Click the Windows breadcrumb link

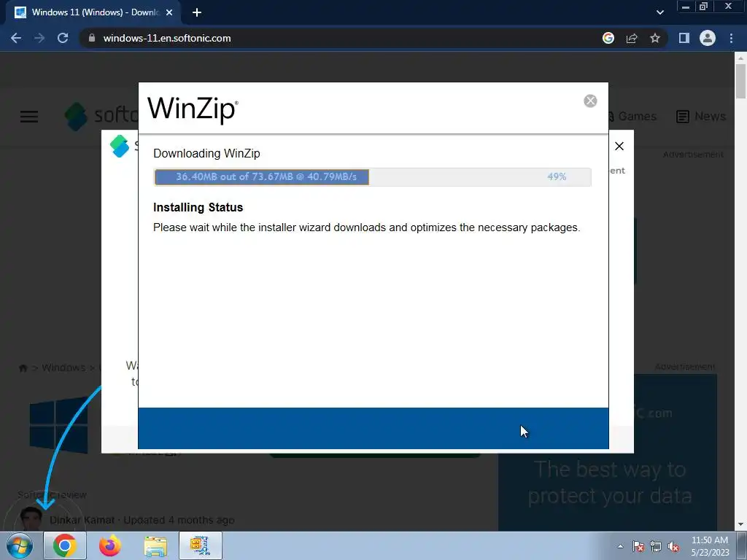click(x=63, y=367)
